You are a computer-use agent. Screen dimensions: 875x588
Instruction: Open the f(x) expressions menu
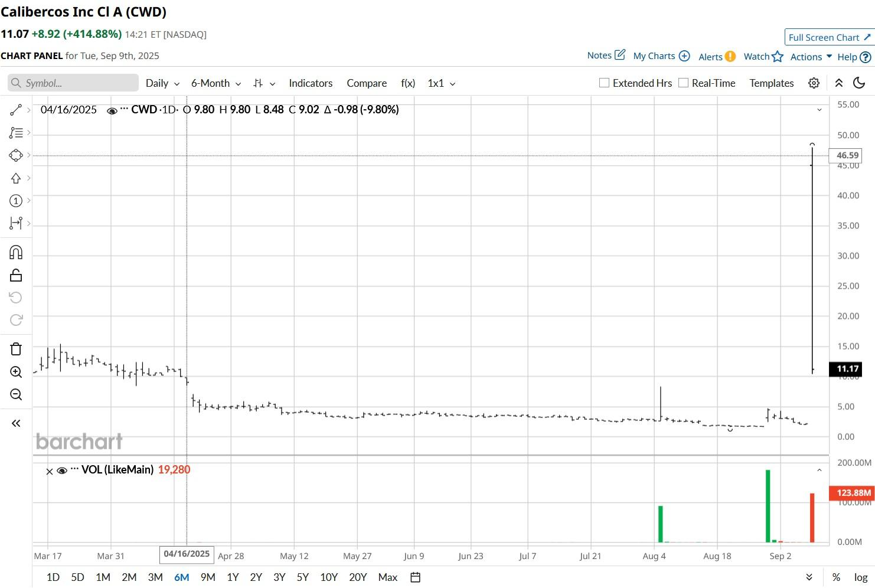point(408,83)
